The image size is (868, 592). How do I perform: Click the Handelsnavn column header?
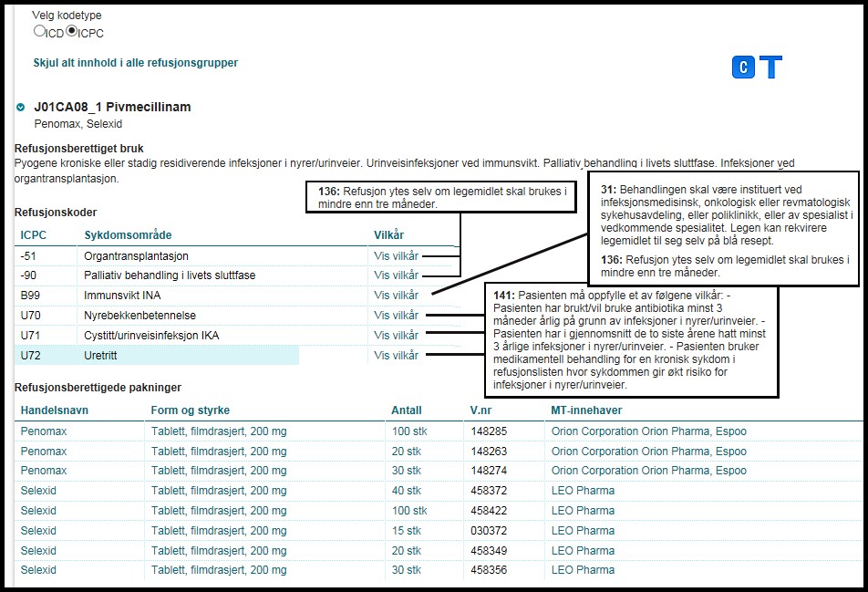tap(54, 410)
